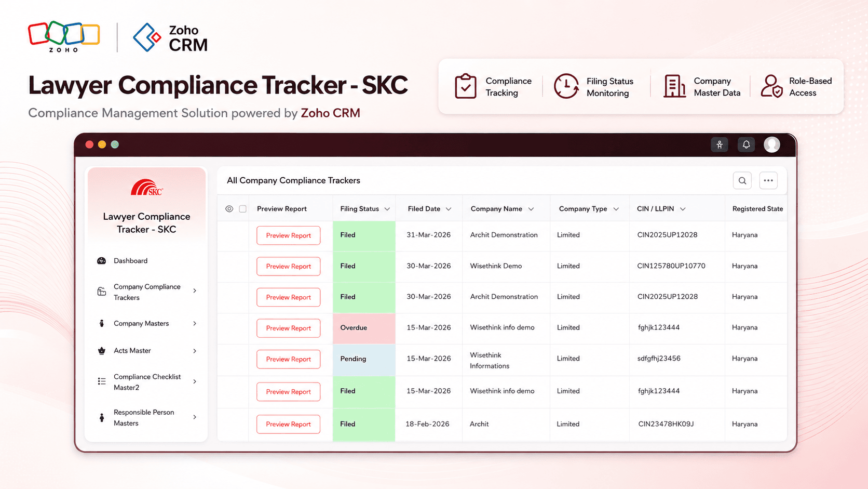This screenshot has width=868, height=489.
Task: Open the CIN / LLPIN column dropdown
Action: pos(683,209)
